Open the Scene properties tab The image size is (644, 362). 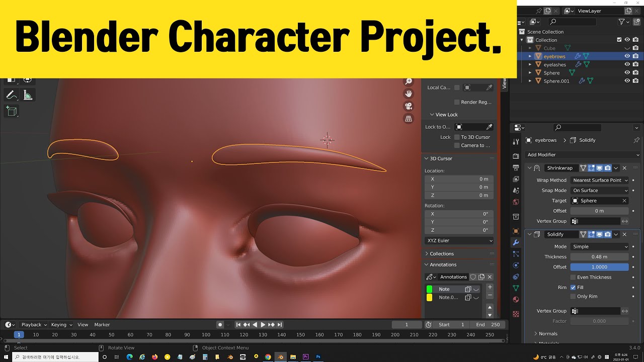pyautogui.click(x=516, y=191)
